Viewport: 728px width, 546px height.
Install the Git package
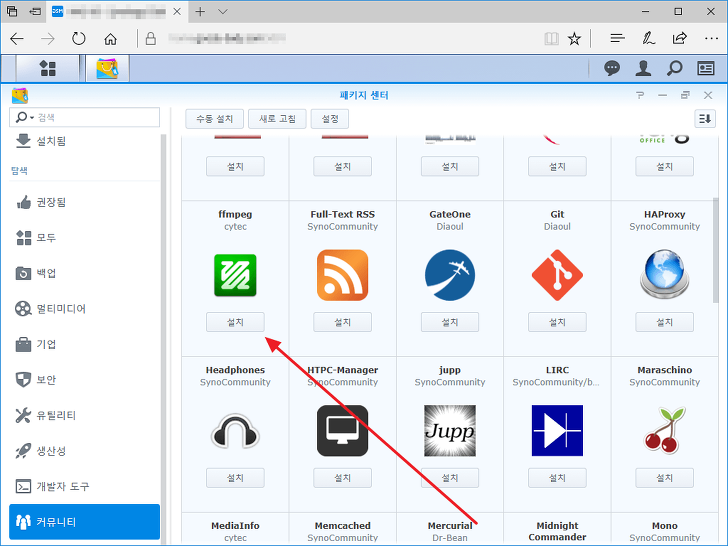[x=557, y=322]
